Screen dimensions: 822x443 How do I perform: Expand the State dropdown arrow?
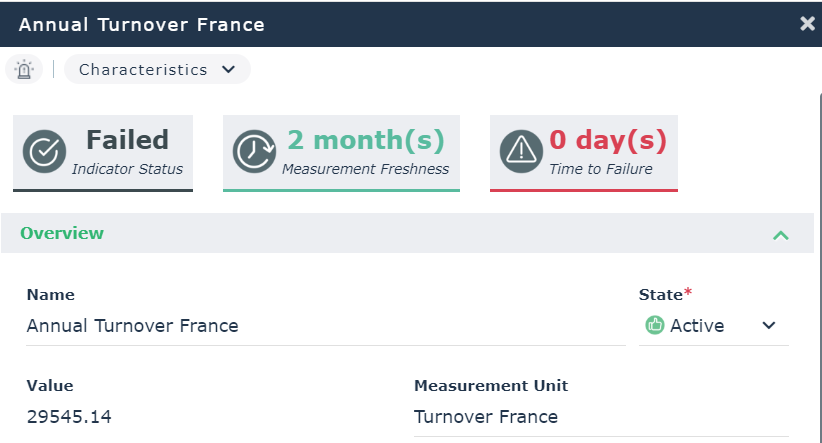point(769,326)
